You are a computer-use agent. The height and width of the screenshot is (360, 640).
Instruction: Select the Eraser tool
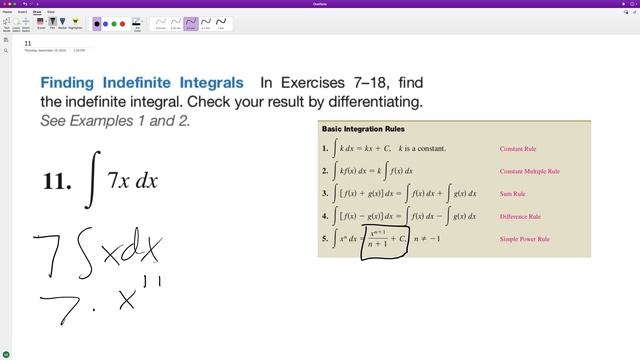pyautogui.click(x=40, y=23)
